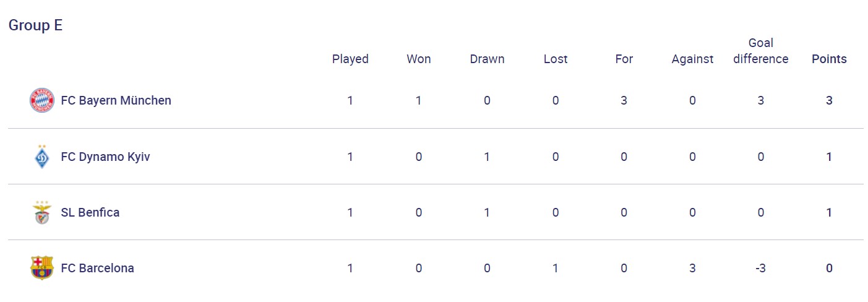Select the SL Benfica team name

(90, 212)
